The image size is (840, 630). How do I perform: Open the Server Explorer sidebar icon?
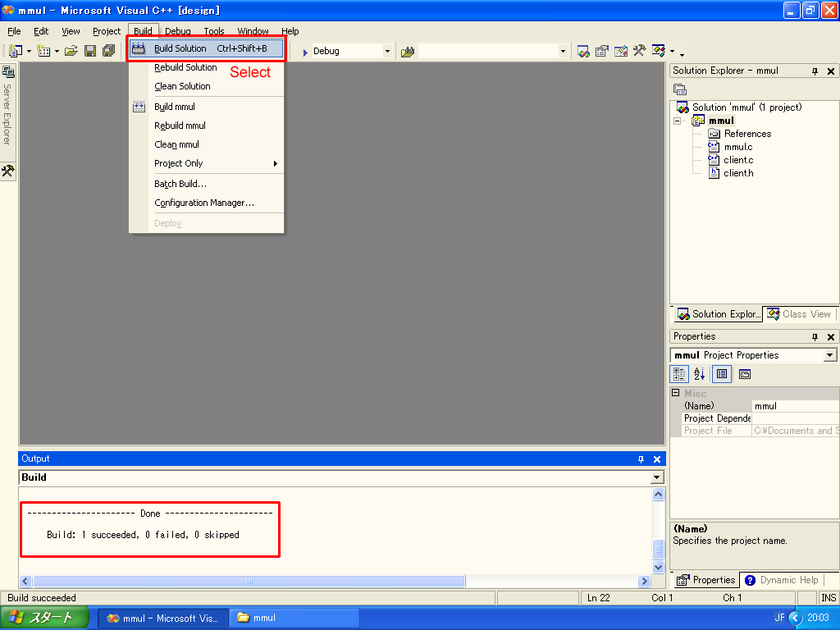[8, 71]
